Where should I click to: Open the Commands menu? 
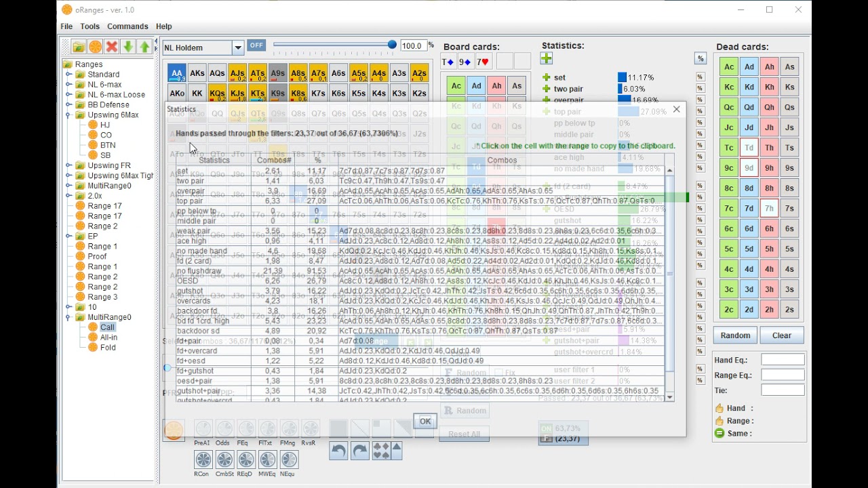click(127, 26)
